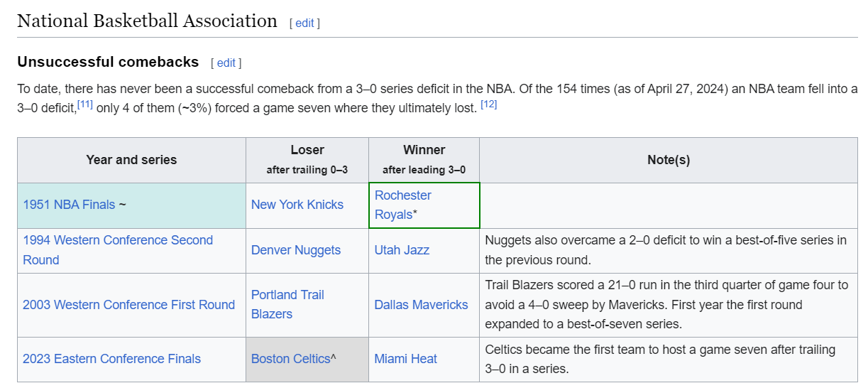Viewport: 868px width, 388px height.
Task: Open 2003 Western Conference First Round link
Action: click(x=128, y=305)
